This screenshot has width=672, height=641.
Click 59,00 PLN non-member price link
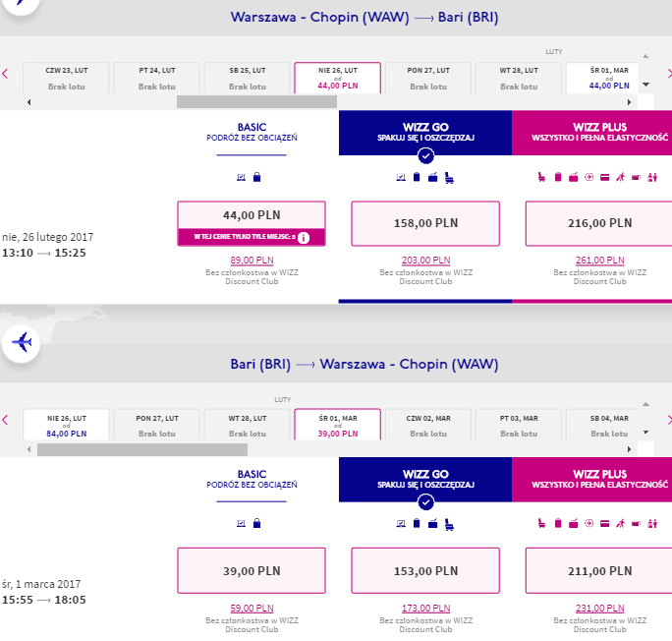(x=252, y=608)
